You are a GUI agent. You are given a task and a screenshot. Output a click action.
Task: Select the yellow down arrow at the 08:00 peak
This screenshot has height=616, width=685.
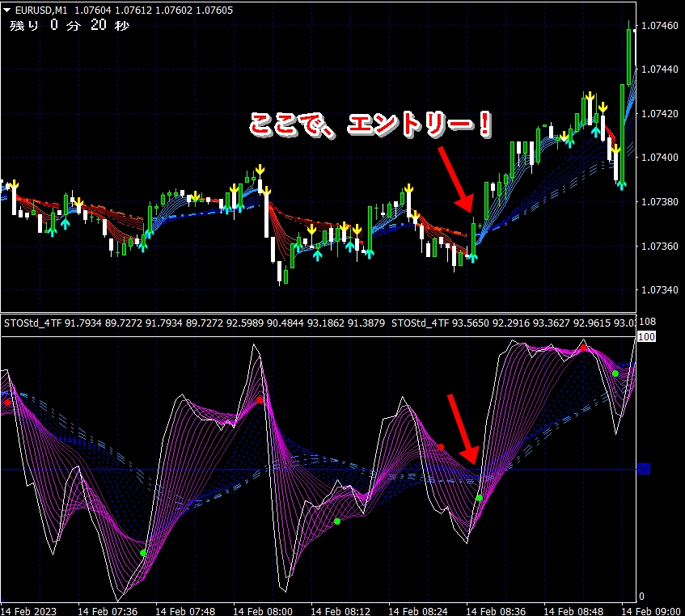coord(260,170)
